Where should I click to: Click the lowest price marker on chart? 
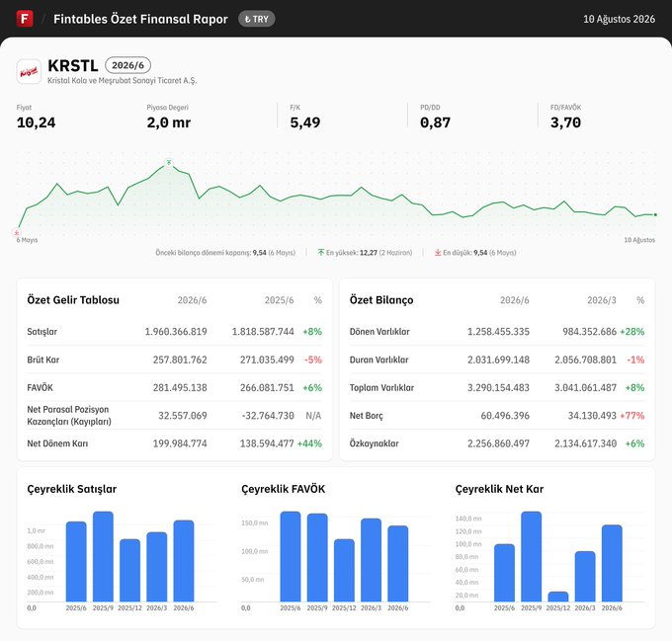17,233
